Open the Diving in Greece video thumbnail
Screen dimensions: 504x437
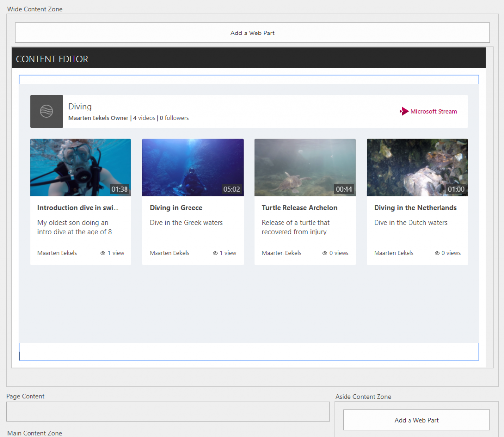(x=193, y=168)
